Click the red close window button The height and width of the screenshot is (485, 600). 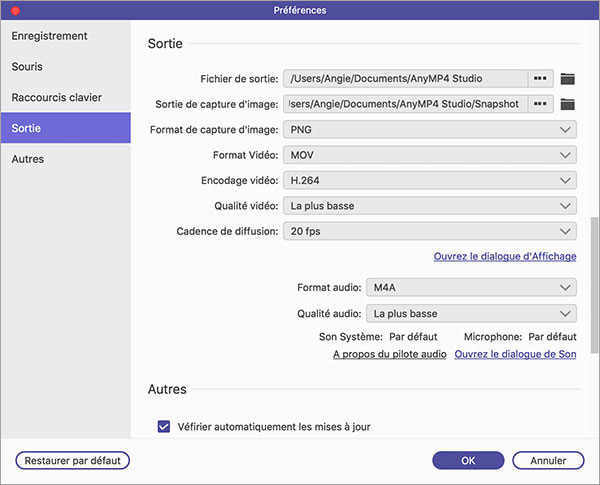tap(14, 9)
